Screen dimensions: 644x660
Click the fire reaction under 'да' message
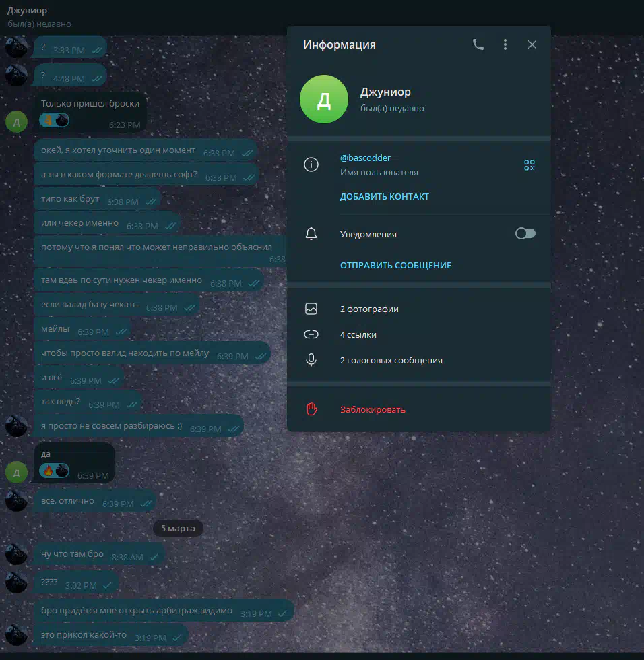coord(55,471)
